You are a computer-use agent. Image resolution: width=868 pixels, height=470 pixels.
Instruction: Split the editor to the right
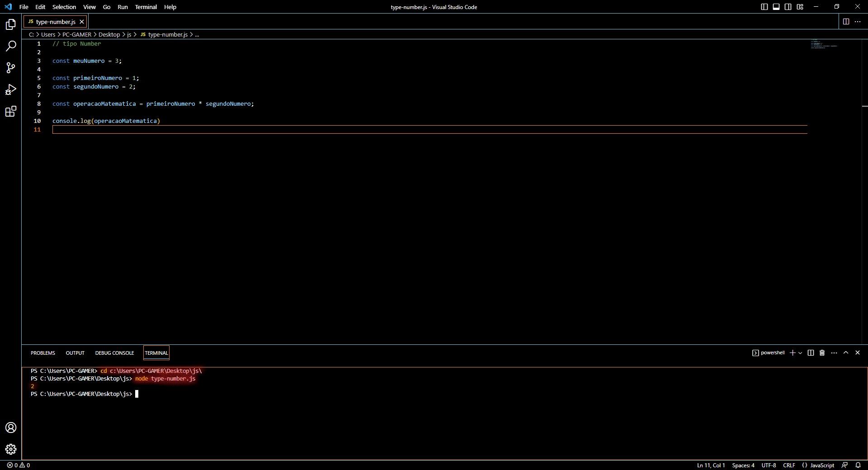coord(846,22)
